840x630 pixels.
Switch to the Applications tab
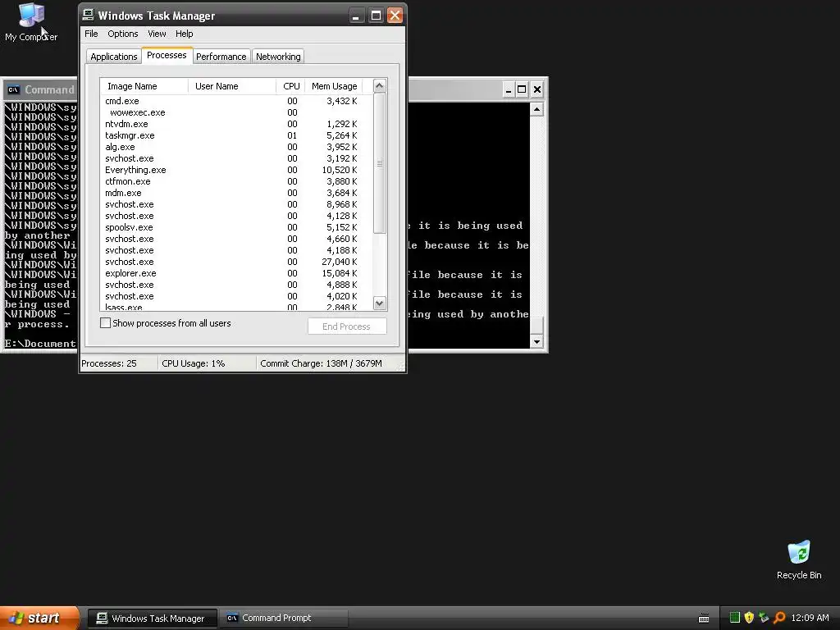tap(113, 57)
